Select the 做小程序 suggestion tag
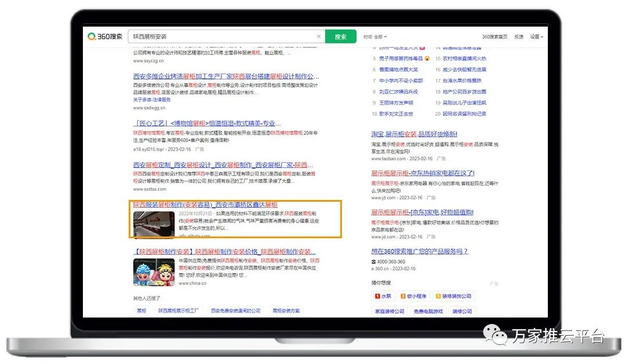This screenshot has width=626, height=364. (414, 296)
